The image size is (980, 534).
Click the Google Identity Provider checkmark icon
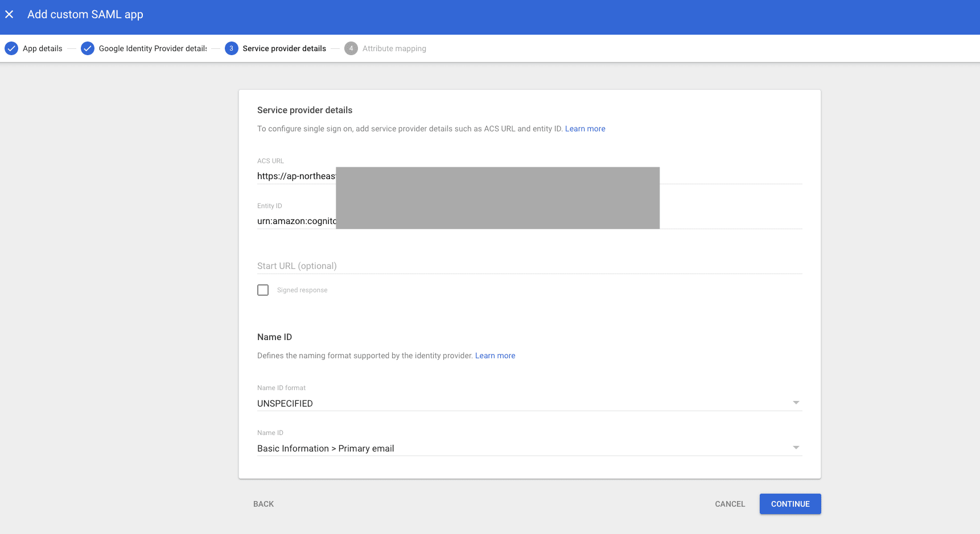tap(88, 48)
